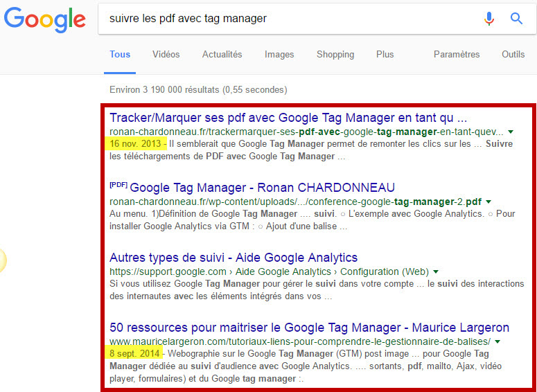Click the 'Environ 3 190 000 résultats' stats text
Screen dimensions: 537x392
[198, 90]
